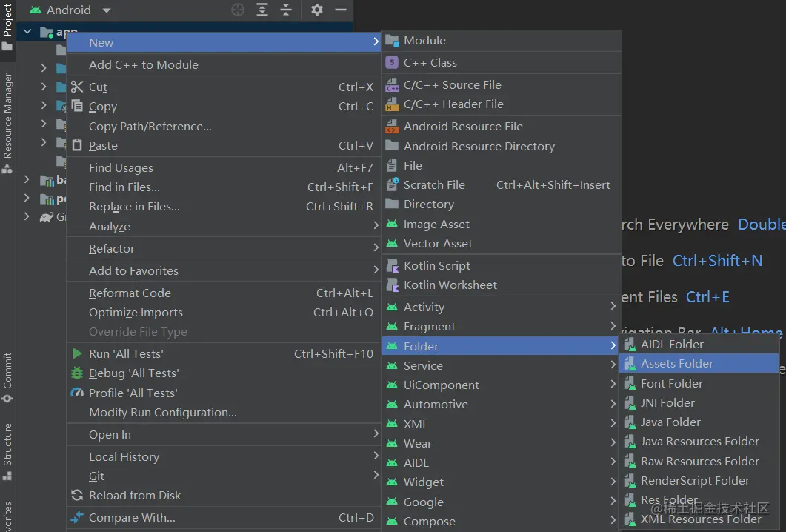
Task: Expand the Fragment submenu arrow
Action: tap(613, 326)
